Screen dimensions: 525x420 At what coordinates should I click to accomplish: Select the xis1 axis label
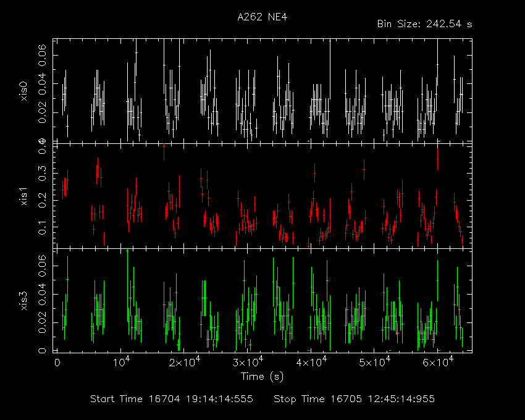click(x=23, y=196)
